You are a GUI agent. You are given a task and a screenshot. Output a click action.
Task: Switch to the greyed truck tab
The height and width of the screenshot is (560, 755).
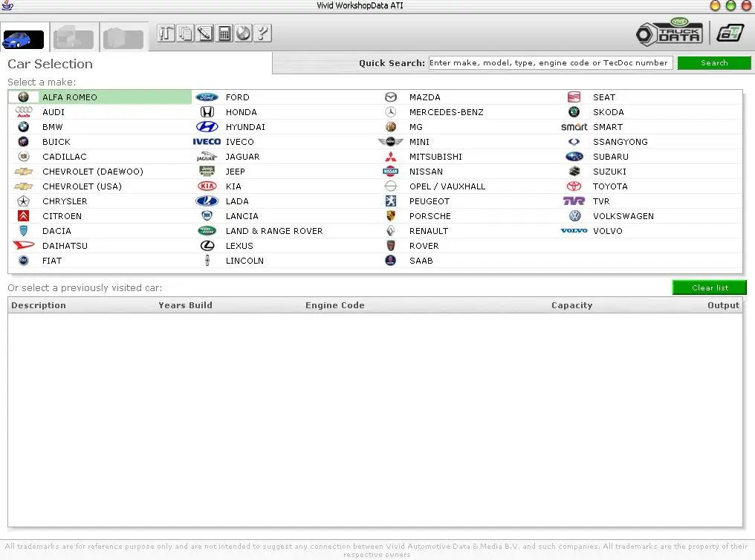pos(73,38)
